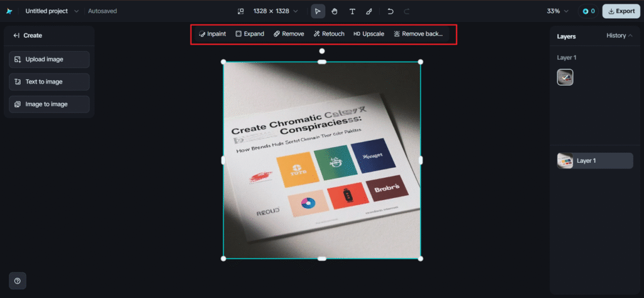Undo the last action

pos(390,11)
